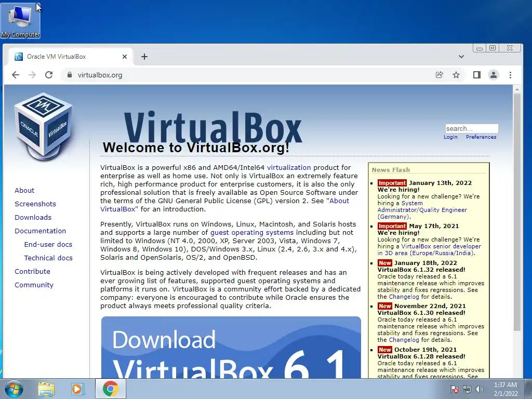Open Technical docs sidebar link
The height and width of the screenshot is (399, 532).
coord(48,258)
